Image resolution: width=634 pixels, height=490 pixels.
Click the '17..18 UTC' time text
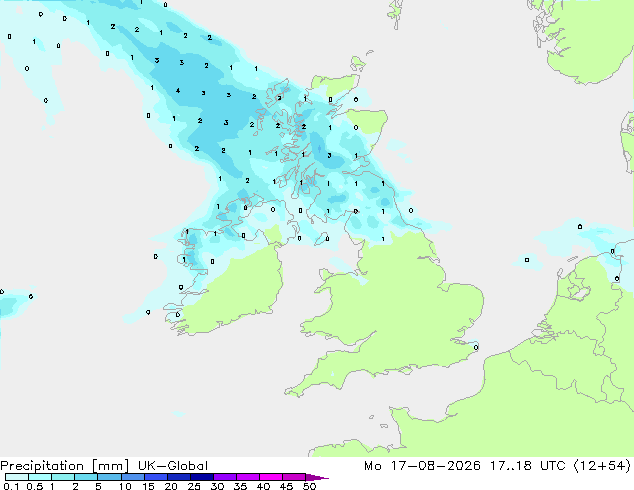point(527,466)
